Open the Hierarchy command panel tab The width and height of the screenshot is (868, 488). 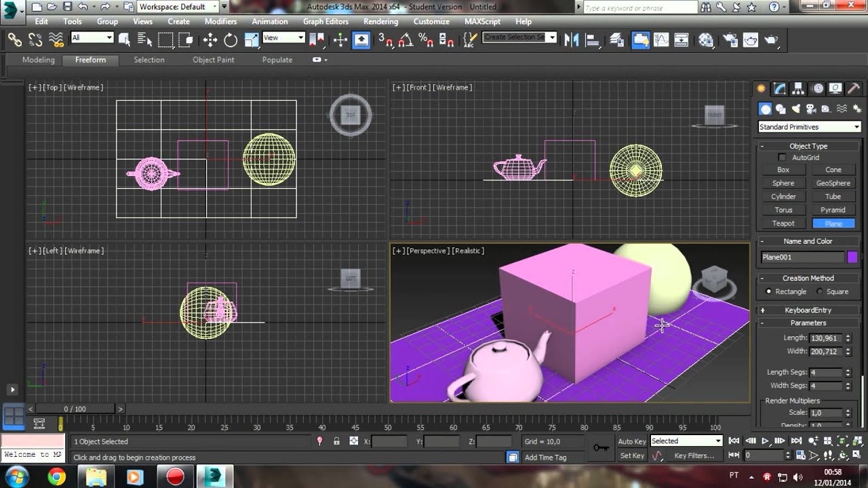tap(798, 89)
